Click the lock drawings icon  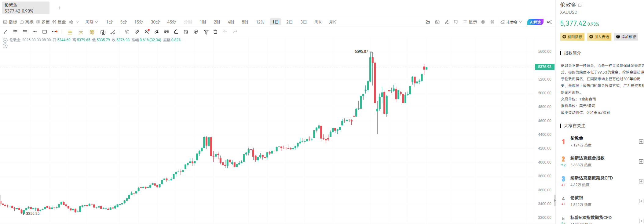pyautogui.click(x=176, y=32)
